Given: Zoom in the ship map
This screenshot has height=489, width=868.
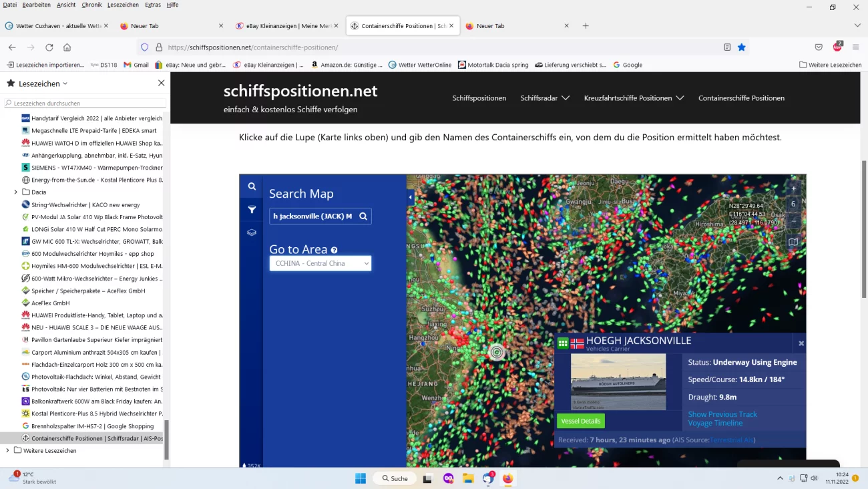Looking at the screenshot, I should [793, 188].
